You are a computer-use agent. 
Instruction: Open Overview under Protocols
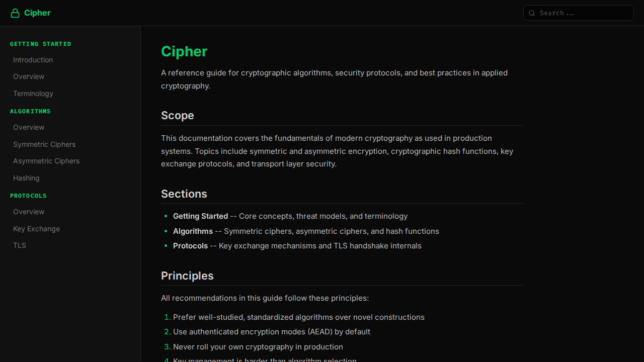[x=29, y=212]
